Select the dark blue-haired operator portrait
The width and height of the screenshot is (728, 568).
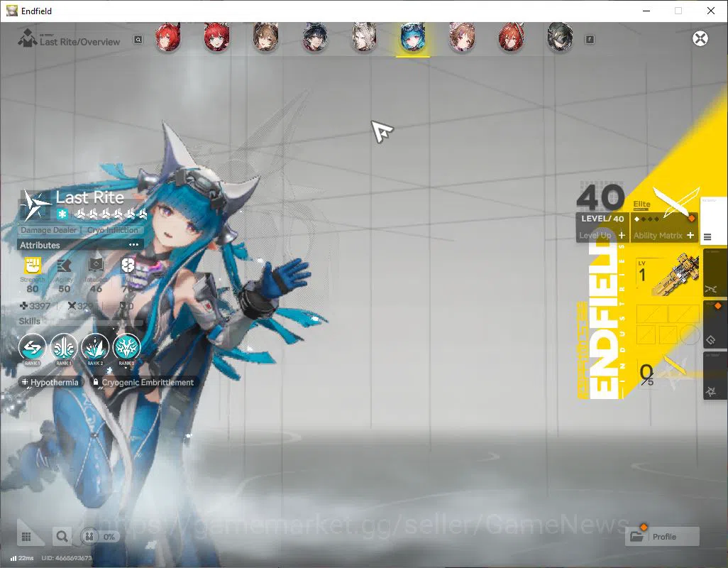coord(315,38)
